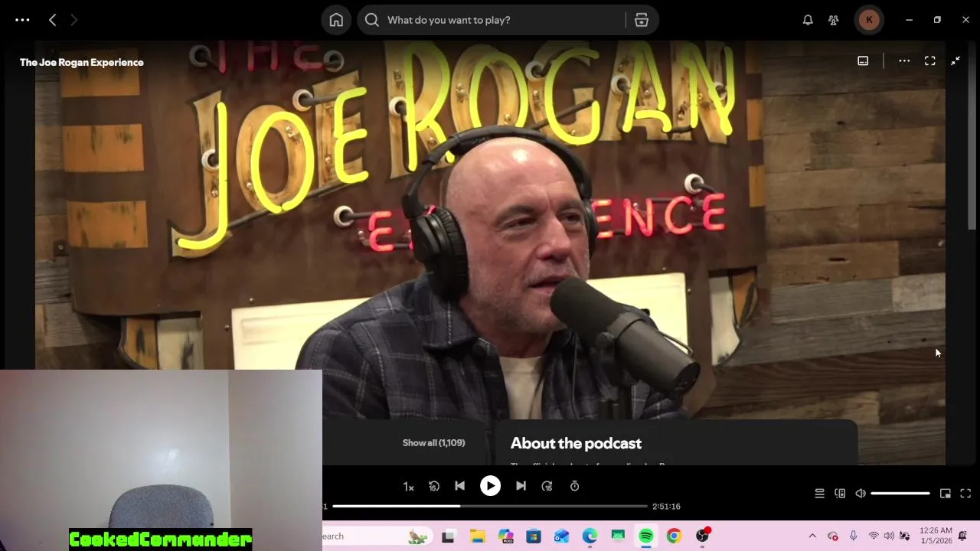Open the K profile avatar menu
This screenshot has width=980, height=551.
point(869,20)
